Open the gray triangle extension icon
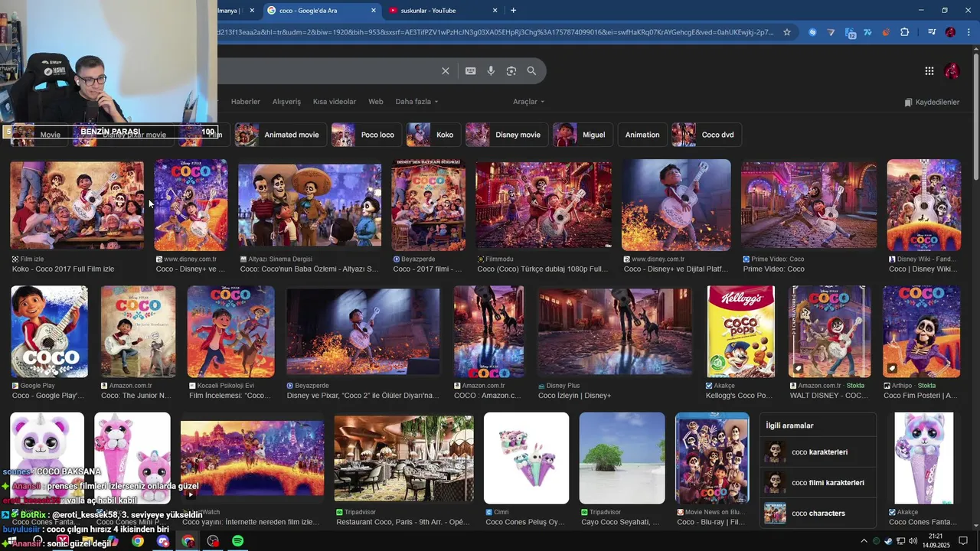 831,32
